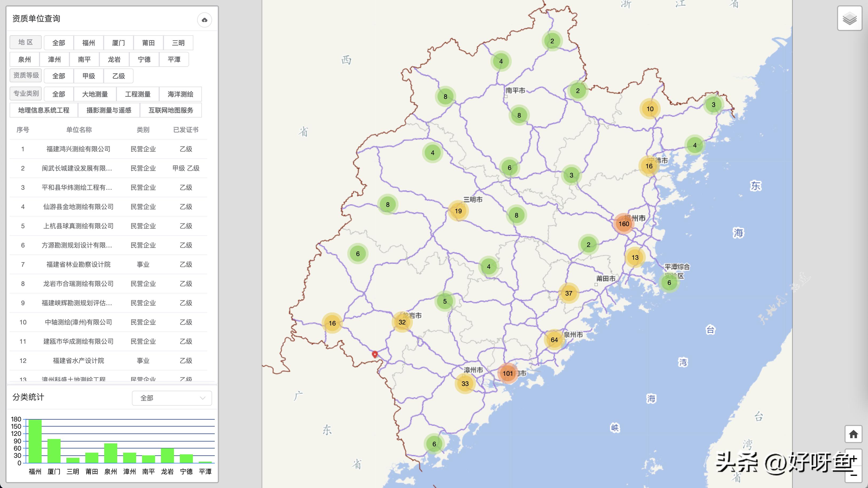Click the dropdown chevron in statistics panel
Screen dimensions: 868x488
tap(202, 398)
